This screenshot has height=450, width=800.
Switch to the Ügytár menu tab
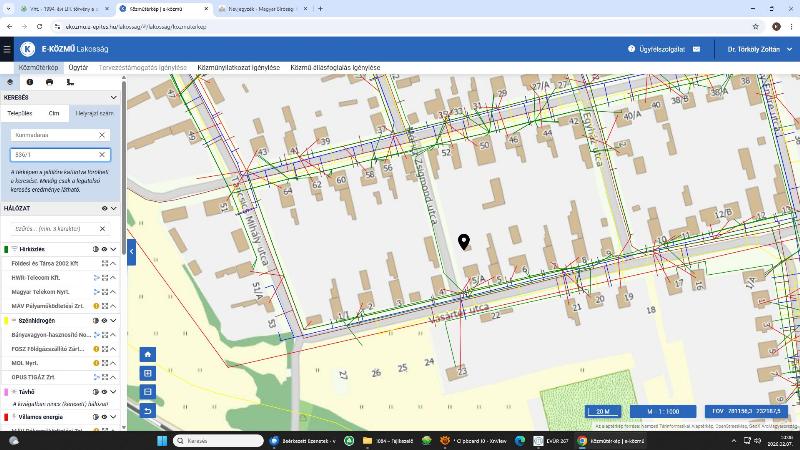point(78,68)
